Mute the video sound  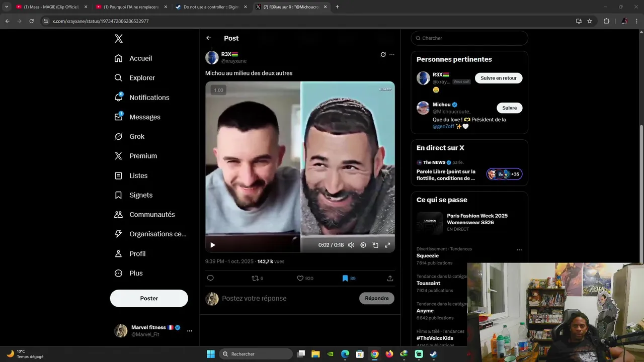click(x=351, y=245)
